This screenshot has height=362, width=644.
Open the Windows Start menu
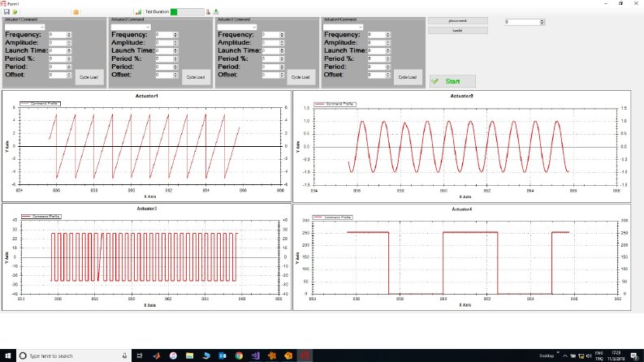[x=8, y=356]
